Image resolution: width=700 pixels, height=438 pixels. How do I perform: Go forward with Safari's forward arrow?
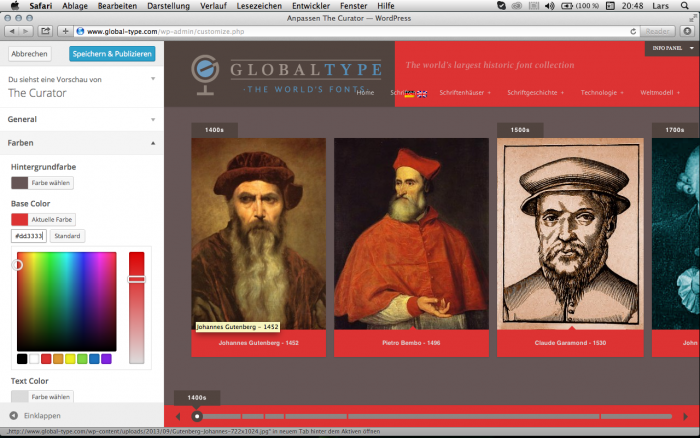pyautogui.click(x=26, y=31)
